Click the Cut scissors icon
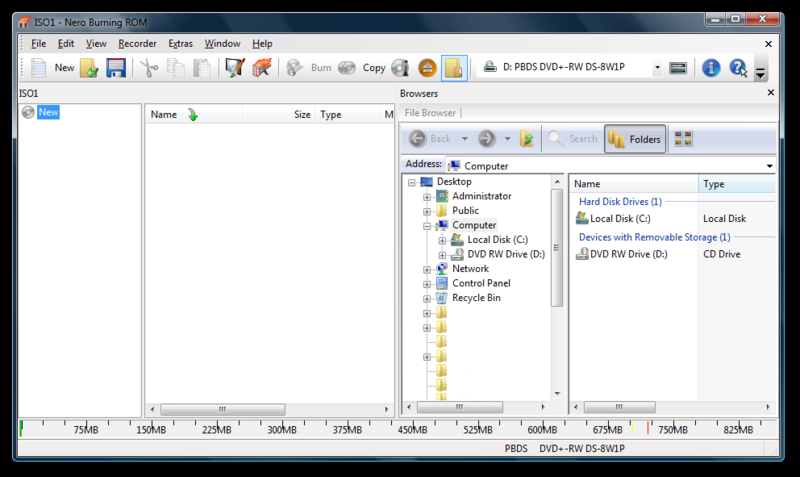 [x=149, y=68]
